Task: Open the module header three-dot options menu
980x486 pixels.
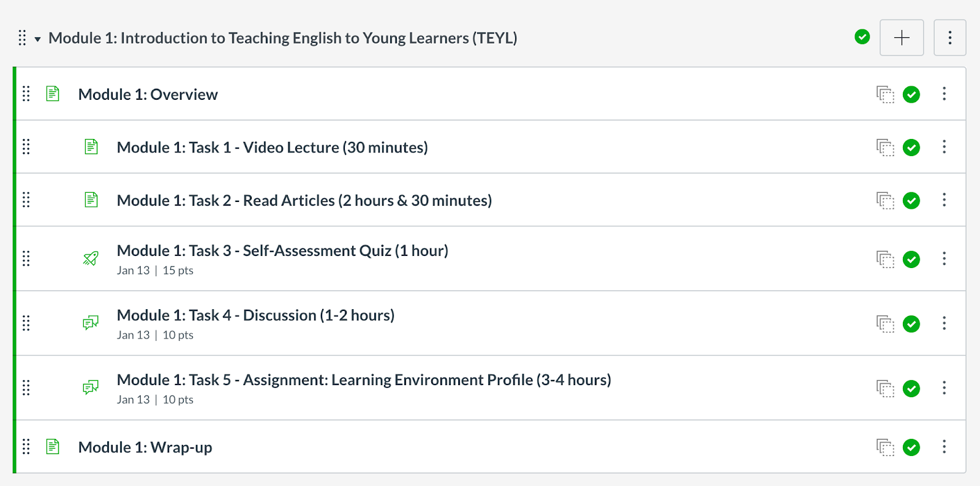Action: point(950,37)
